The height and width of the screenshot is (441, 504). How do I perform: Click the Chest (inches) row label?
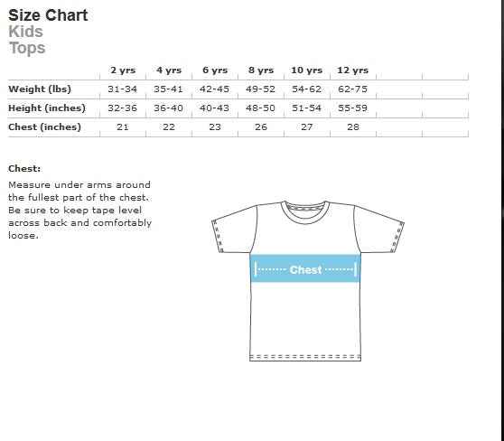pos(44,127)
